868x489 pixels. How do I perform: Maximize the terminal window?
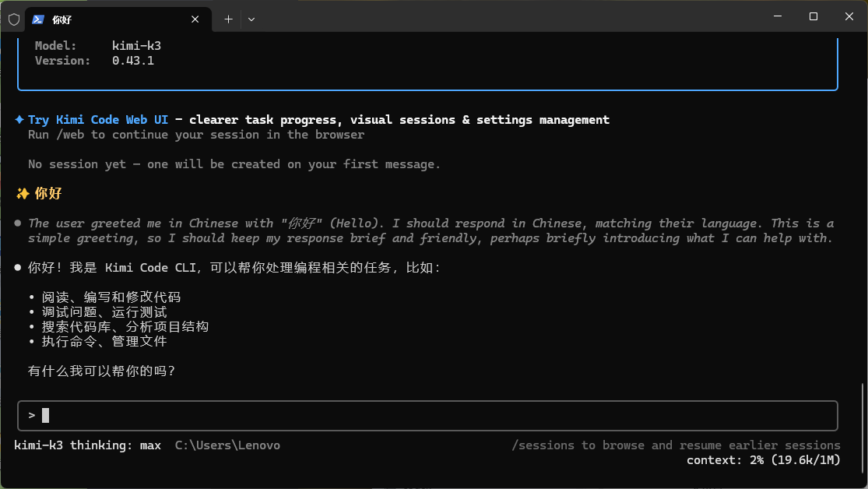click(814, 16)
